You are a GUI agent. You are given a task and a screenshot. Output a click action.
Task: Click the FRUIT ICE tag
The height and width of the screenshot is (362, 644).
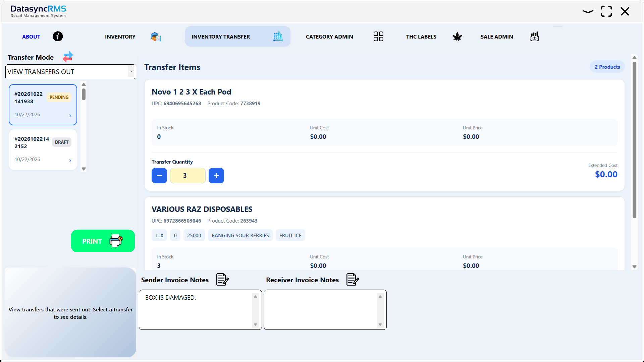[290, 235]
